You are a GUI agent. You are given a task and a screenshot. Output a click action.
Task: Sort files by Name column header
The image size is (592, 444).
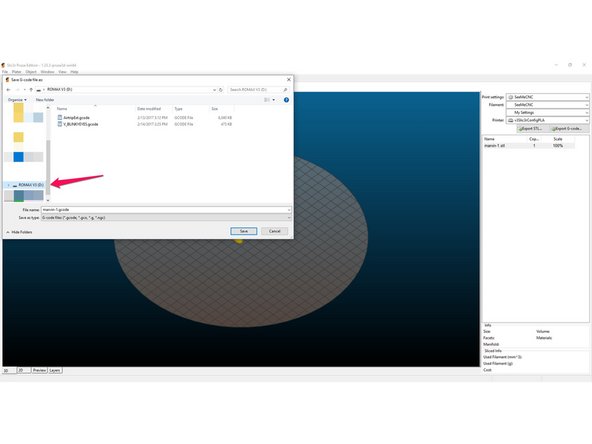tap(62, 109)
